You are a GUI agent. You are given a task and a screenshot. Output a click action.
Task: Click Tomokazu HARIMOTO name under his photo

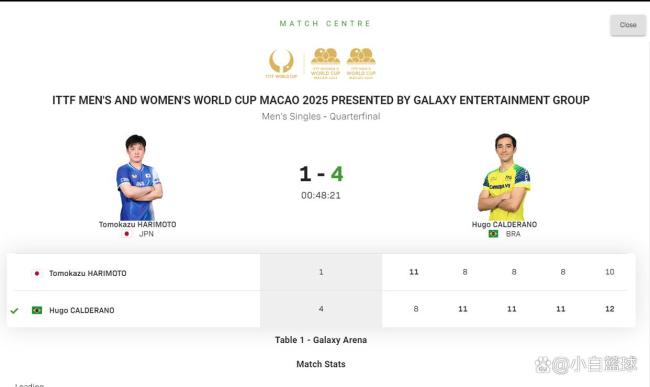pos(138,224)
